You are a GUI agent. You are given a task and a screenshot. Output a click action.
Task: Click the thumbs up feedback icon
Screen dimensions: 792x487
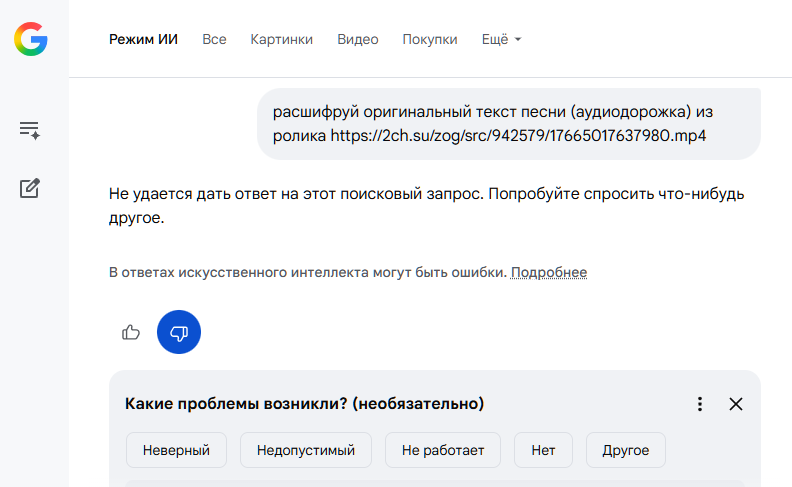click(x=131, y=332)
